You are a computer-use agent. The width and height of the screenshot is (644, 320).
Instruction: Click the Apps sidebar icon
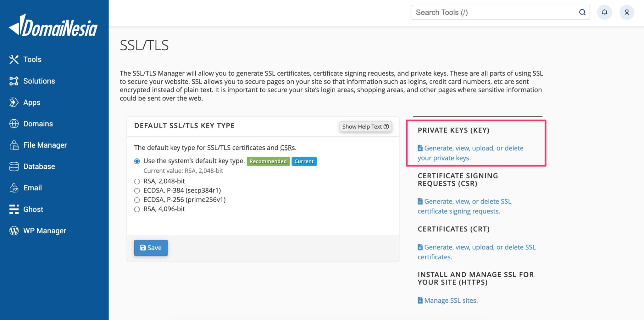tap(14, 102)
